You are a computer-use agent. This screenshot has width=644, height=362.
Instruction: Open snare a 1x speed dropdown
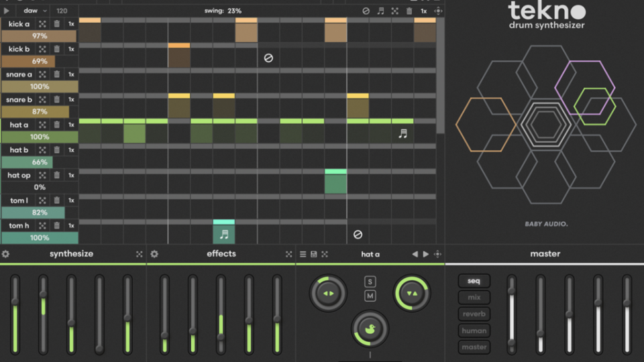[x=72, y=74]
